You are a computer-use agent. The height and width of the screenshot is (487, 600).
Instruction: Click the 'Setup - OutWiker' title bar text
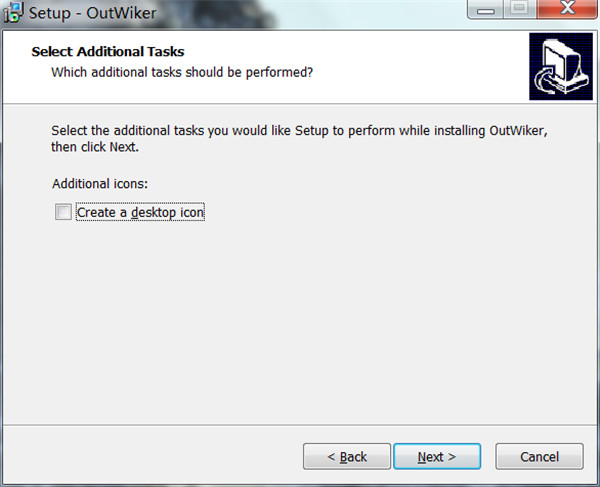click(93, 13)
